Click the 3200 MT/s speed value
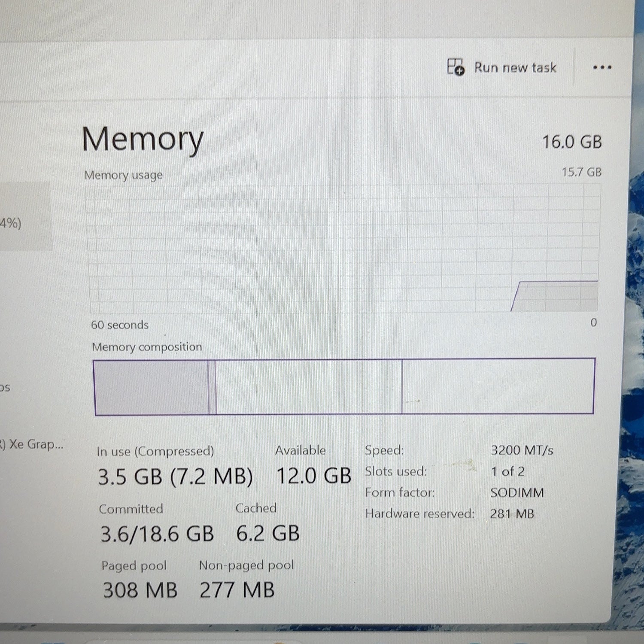 [522, 450]
